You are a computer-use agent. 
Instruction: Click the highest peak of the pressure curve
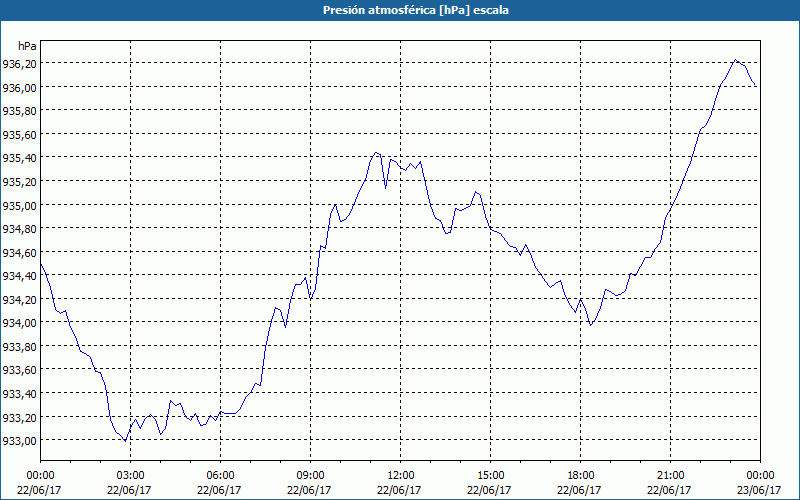736,61
